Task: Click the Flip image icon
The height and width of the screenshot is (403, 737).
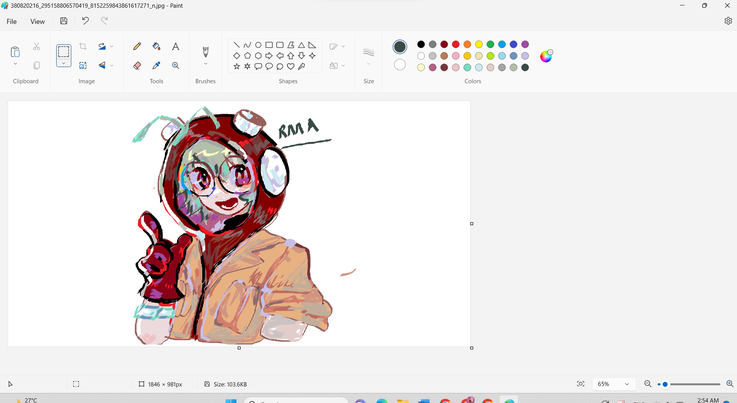Action: click(102, 65)
